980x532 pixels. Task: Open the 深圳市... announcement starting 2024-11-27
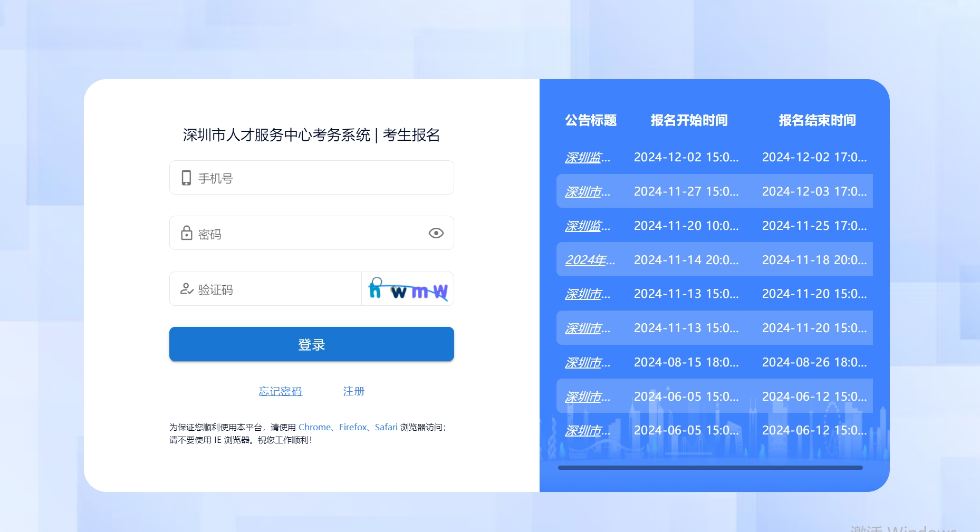point(587,191)
